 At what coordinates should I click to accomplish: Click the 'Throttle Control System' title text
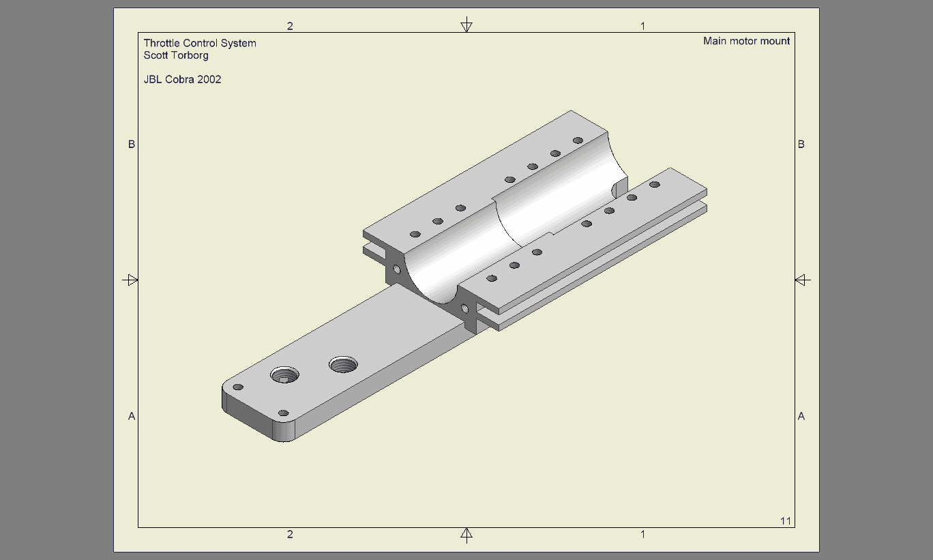(200, 43)
